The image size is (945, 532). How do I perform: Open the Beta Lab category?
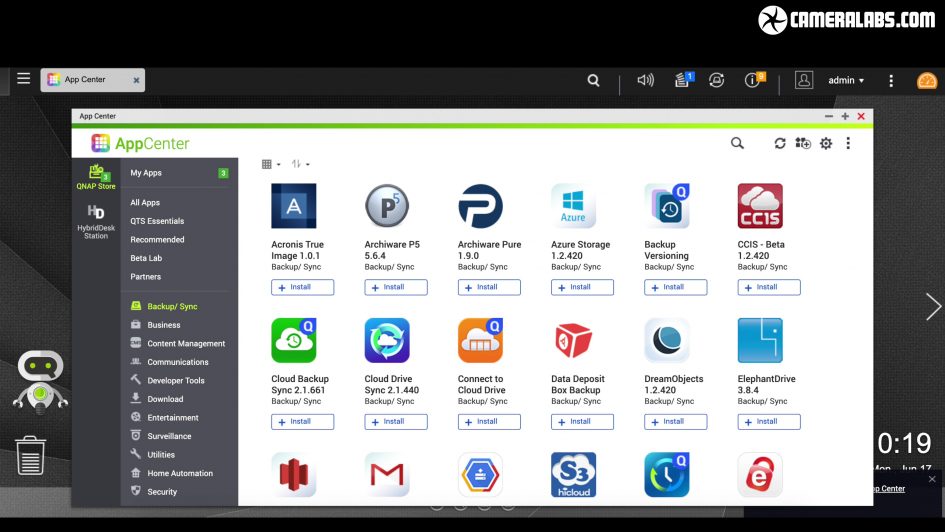(146, 258)
